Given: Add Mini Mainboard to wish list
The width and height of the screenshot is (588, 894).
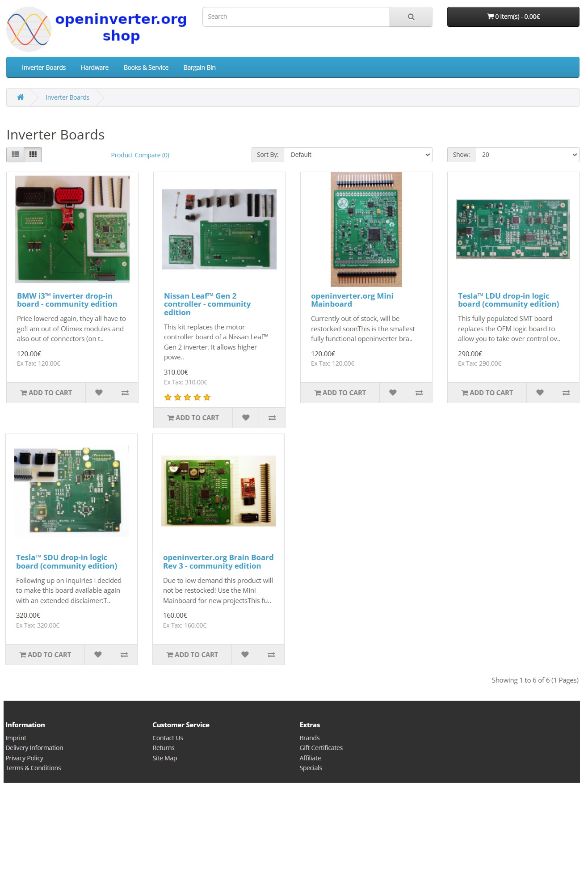Looking at the screenshot, I should (x=393, y=393).
